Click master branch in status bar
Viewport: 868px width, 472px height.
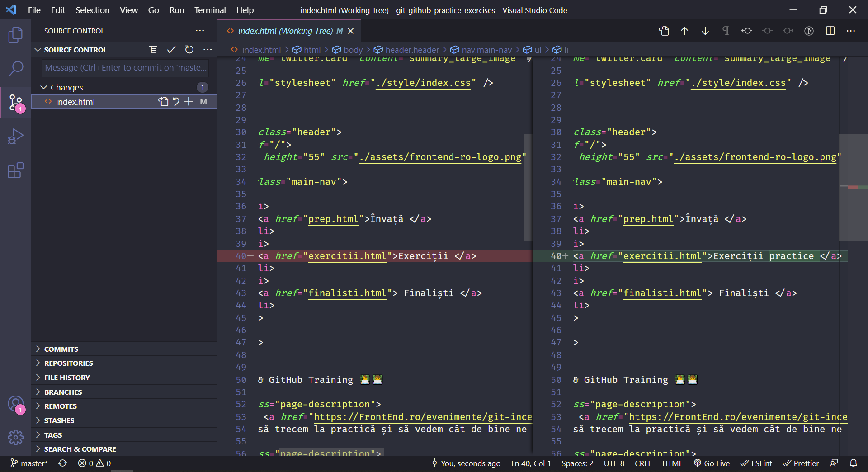click(29, 463)
